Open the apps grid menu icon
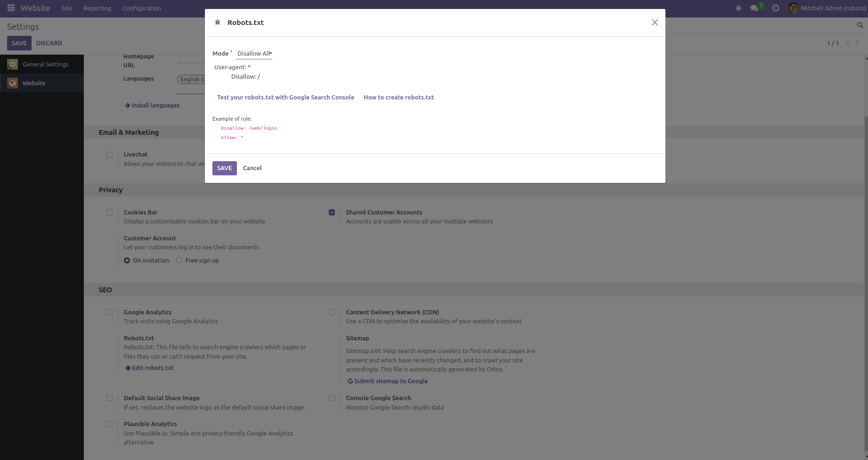Screen dimensions: 868x460 11,8
